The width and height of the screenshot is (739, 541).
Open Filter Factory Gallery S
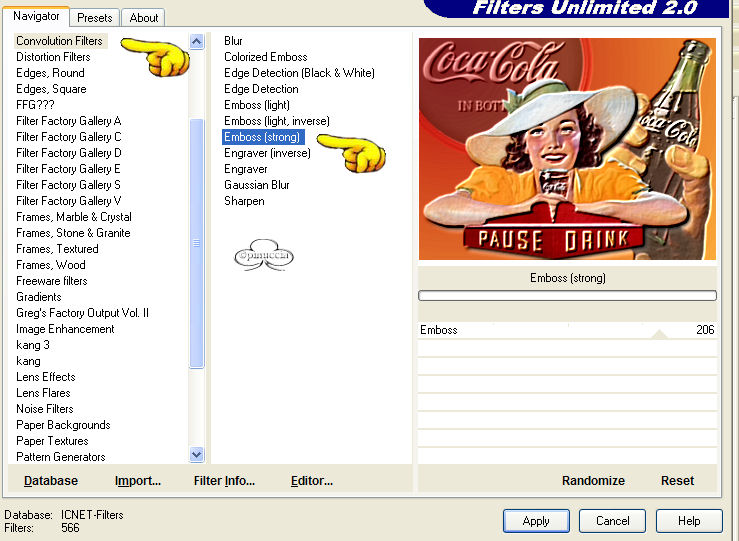[68, 185]
